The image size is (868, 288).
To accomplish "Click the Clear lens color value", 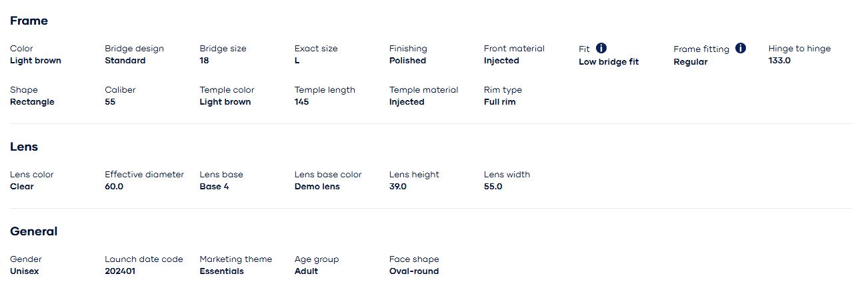I will point(21,187).
